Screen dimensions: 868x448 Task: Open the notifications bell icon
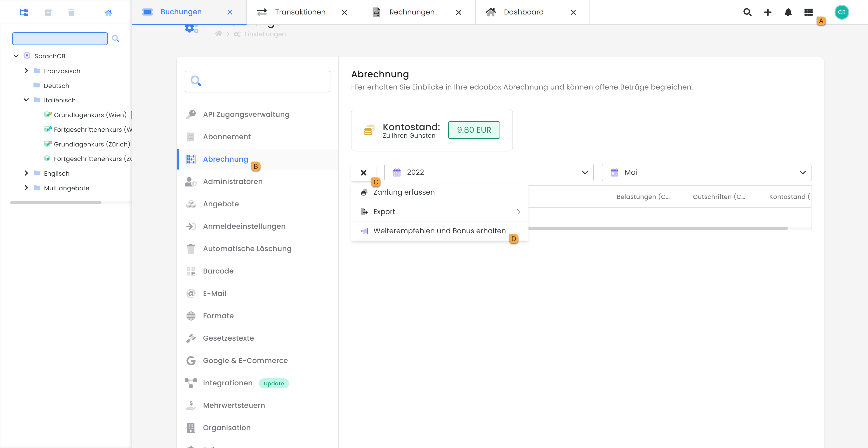(x=788, y=12)
